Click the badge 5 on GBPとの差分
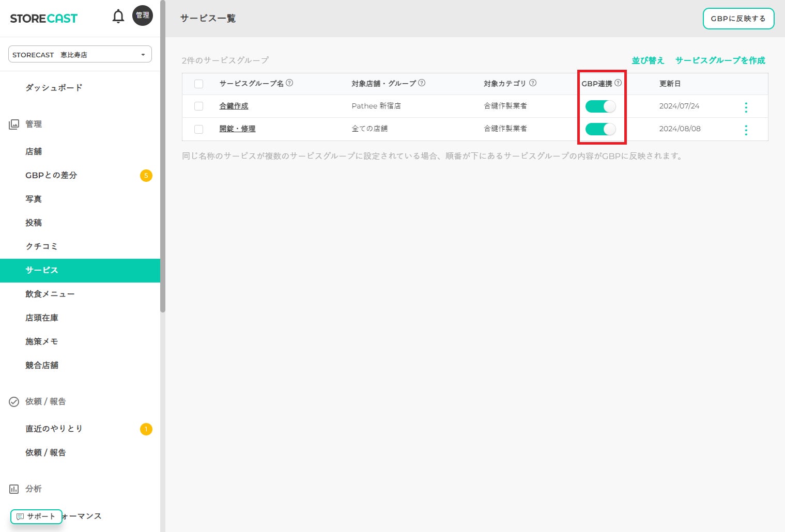 coord(146,176)
